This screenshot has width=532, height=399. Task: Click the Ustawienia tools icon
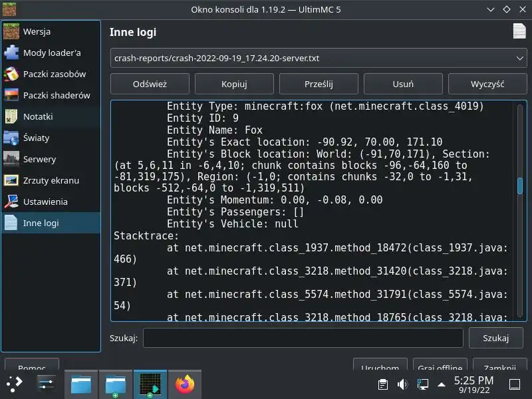point(11,201)
